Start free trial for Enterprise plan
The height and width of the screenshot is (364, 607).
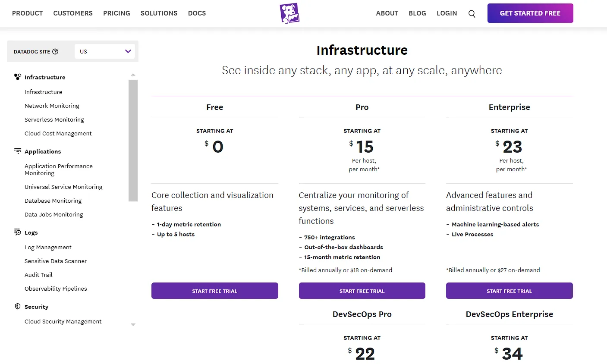tap(510, 291)
